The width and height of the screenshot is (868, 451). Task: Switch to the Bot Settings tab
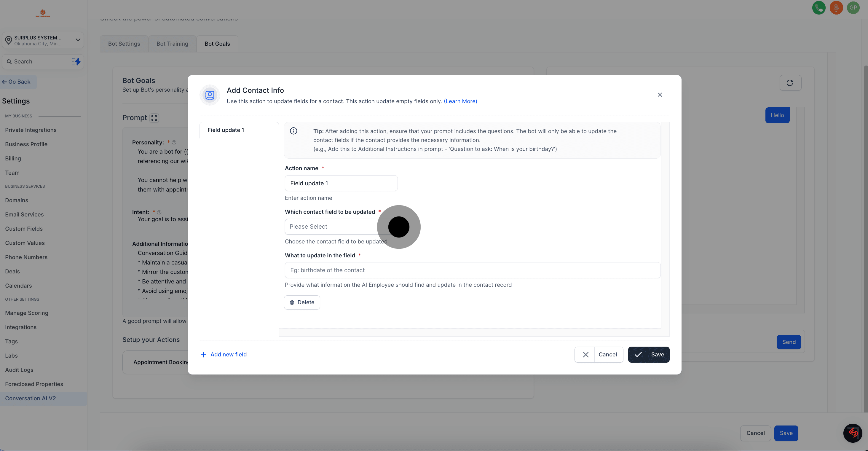[124, 44]
